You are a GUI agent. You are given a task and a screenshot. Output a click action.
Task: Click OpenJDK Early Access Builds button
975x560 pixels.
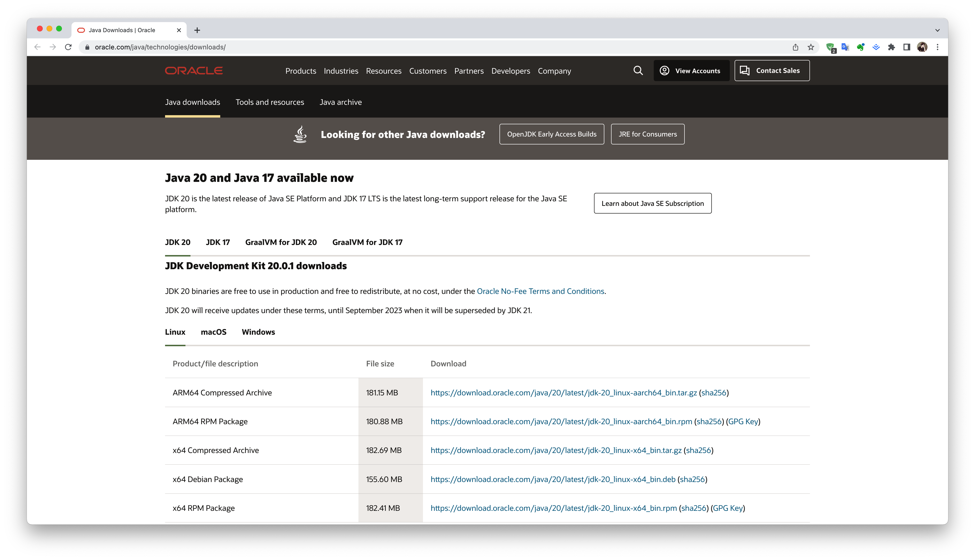(551, 134)
